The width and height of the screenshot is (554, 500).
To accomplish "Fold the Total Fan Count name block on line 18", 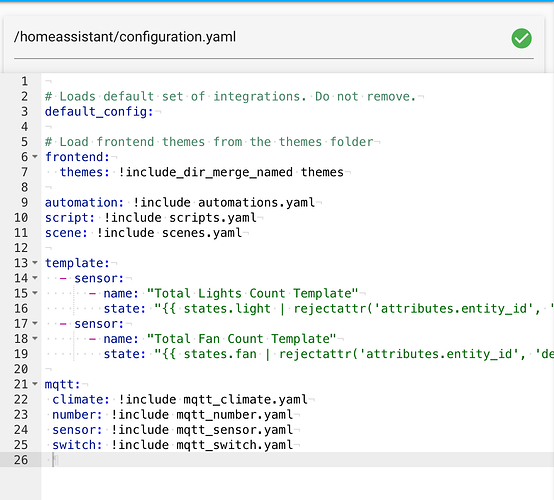I will 35,339.
